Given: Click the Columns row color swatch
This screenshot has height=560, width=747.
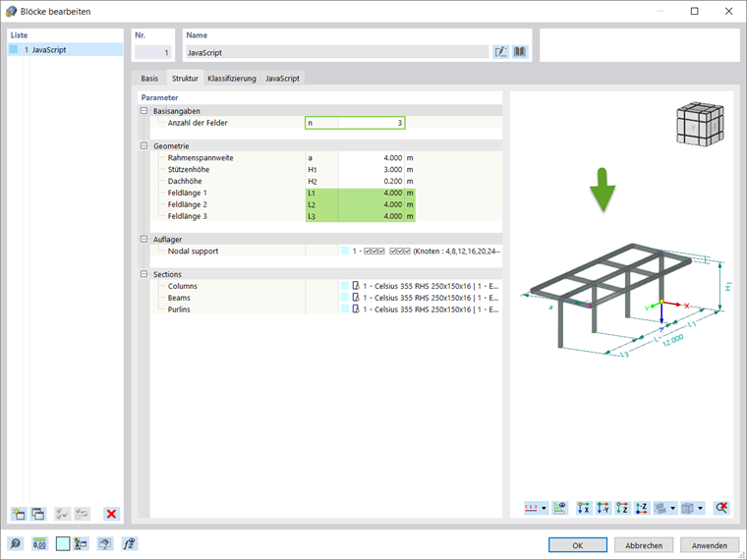Looking at the screenshot, I should point(345,286).
